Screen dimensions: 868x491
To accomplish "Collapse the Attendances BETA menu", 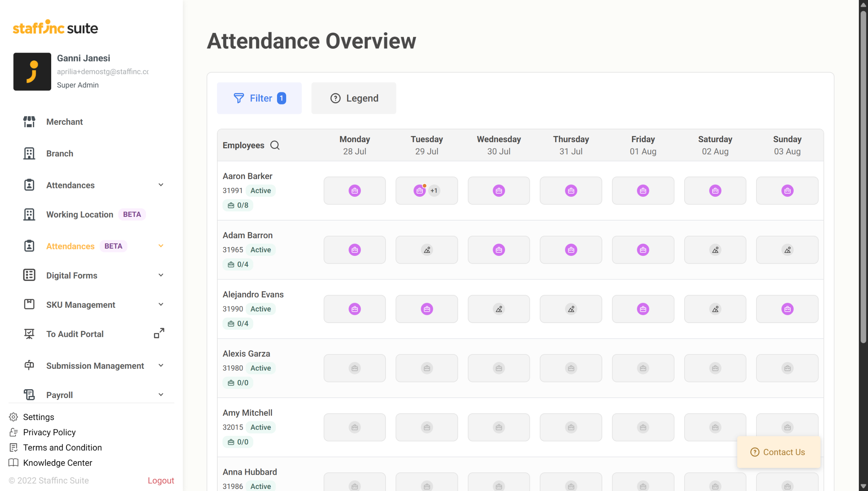I will tap(161, 246).
